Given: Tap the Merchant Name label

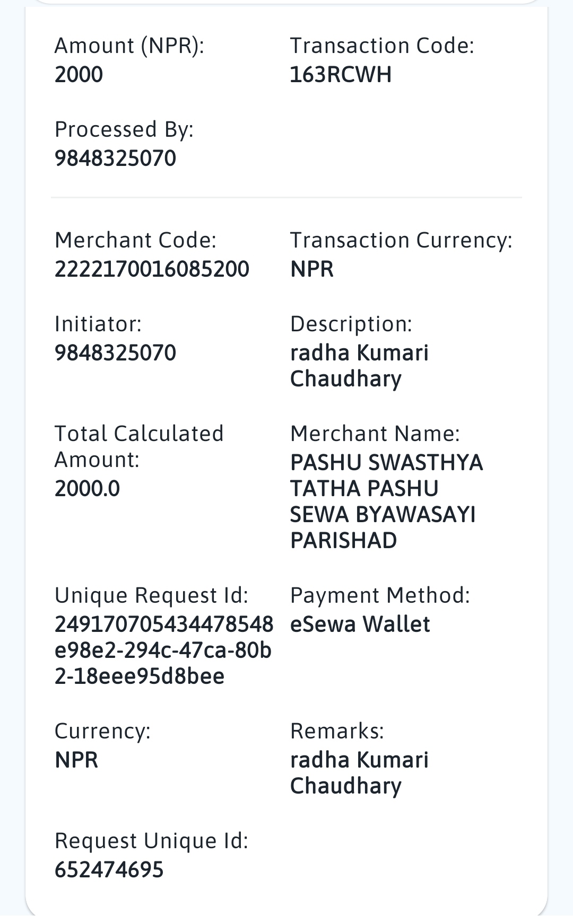Looking at the screenshot, I should point(375,434).
